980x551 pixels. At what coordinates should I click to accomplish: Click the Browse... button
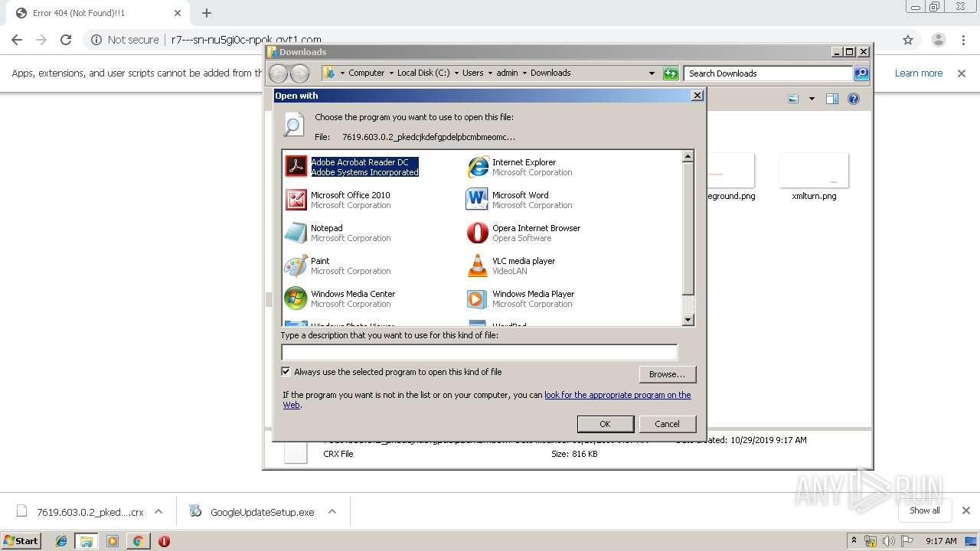tap(667, 374)
